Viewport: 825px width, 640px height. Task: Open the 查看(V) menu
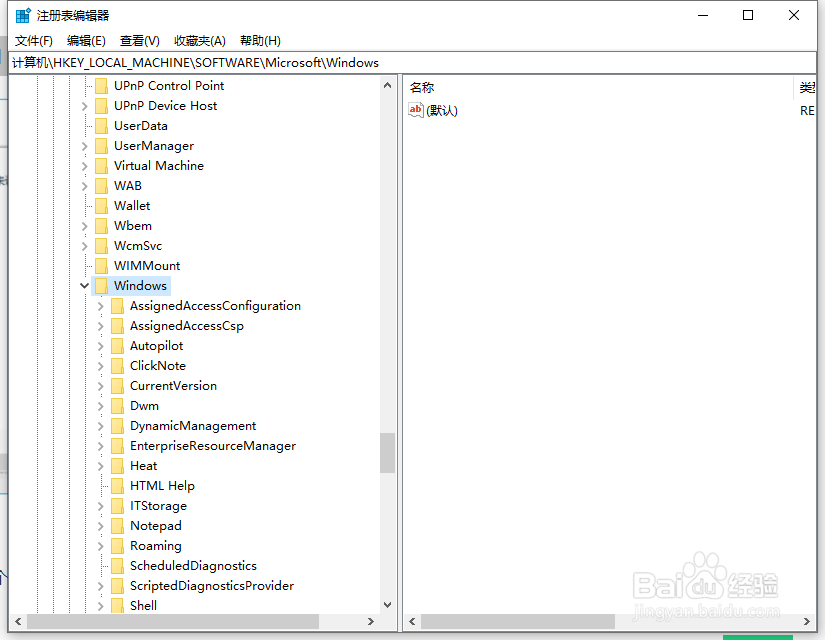click(139, 41)
